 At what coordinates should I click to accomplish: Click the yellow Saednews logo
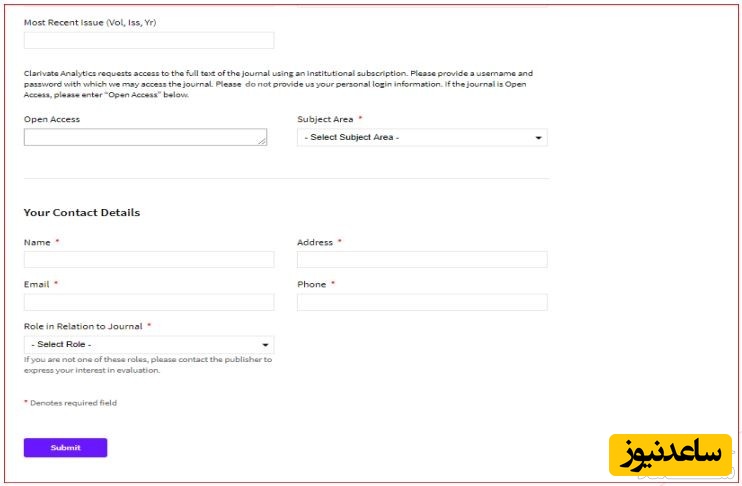669,455
